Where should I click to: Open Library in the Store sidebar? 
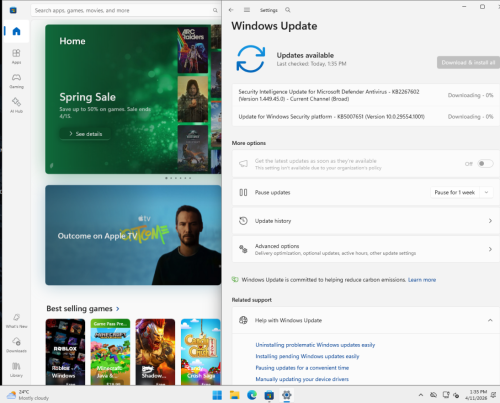coord(16,369)
